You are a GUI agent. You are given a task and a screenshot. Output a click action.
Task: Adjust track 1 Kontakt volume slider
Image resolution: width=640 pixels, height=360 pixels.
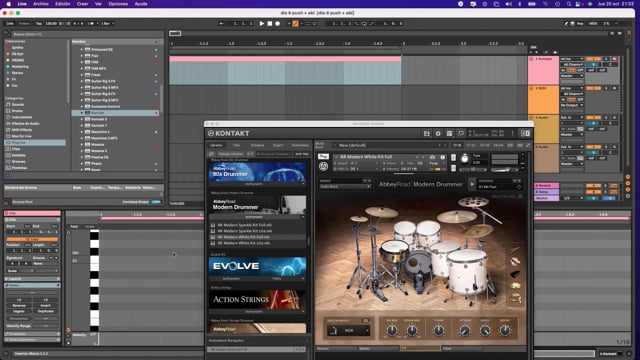(x=593, y=64)
